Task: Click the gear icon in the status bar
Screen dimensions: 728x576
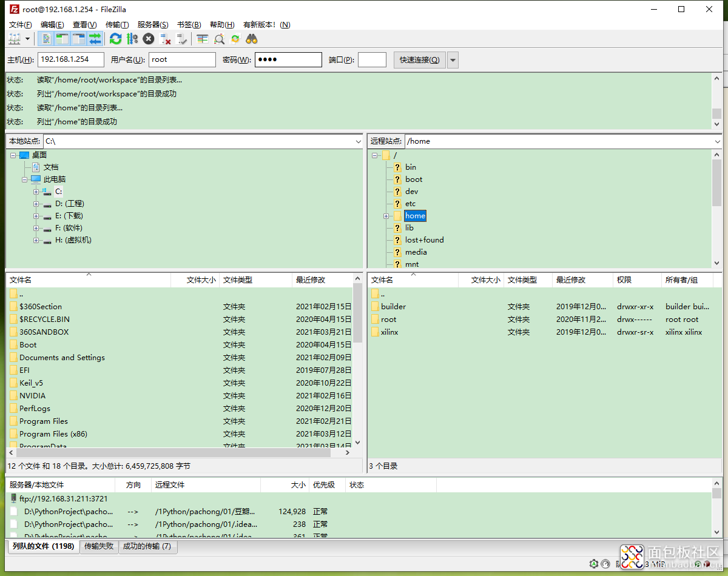Action: pyautogui.click(x=594, y=564)
